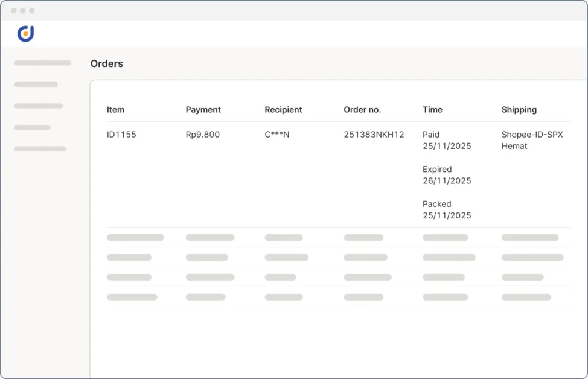Viewport: 588px width, 379px height.
Task: Click the Orders page heading
Action: tap(106, 63)
